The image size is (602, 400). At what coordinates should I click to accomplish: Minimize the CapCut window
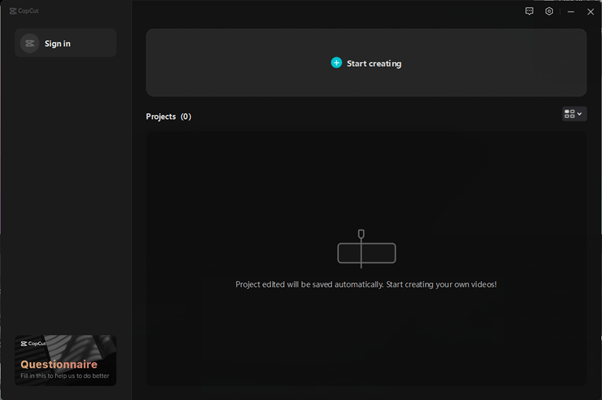click(571, 12)
